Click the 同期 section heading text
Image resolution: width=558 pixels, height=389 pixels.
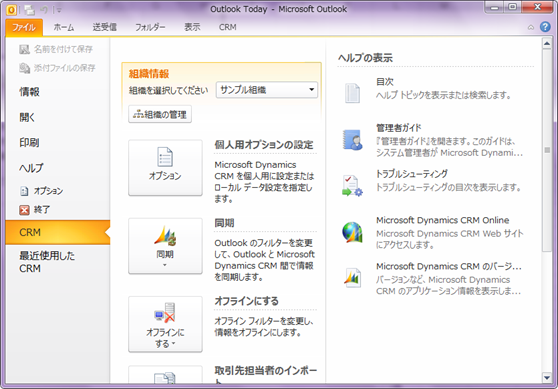tap(224, 223)
